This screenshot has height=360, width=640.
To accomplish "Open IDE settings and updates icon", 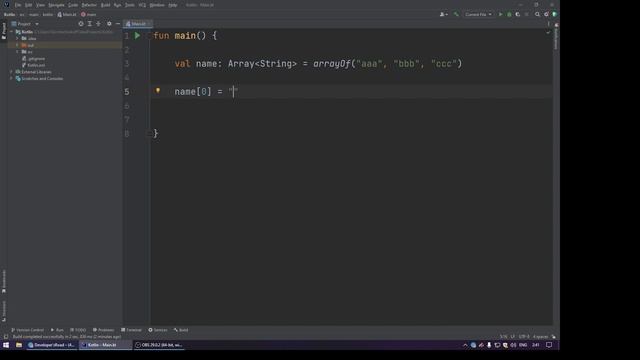I will 546,14.
